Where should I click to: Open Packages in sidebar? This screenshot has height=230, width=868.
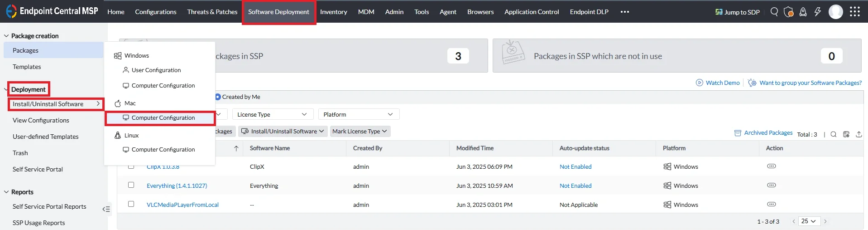pyautogui.click(x=53, y=50)
